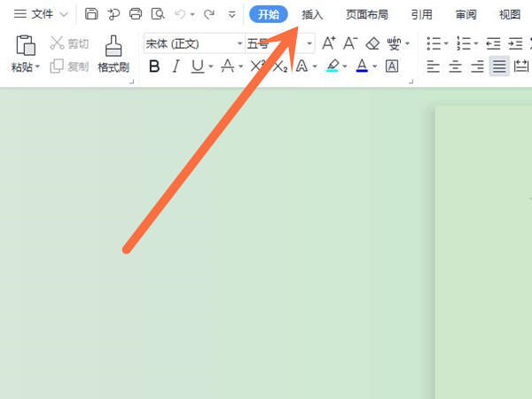Click the numbered list icon
The height and width of the screenshot is (399, 532).
464,43
